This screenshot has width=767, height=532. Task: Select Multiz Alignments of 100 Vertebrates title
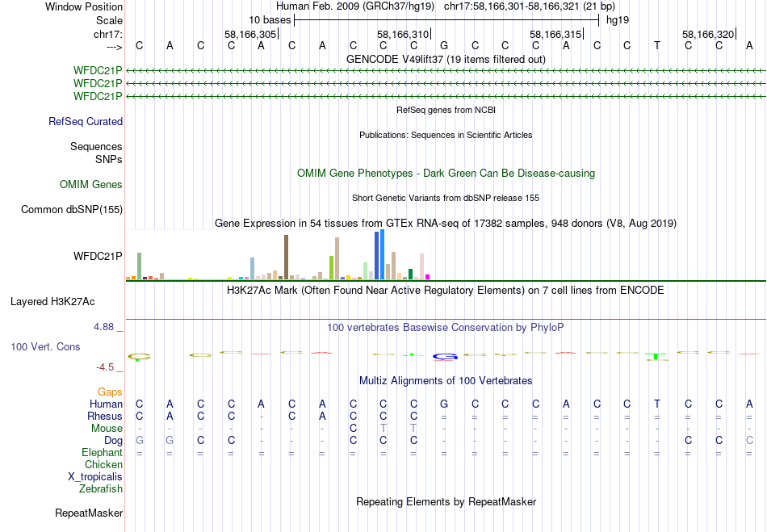pyautogui.click(x=446, y=381)
